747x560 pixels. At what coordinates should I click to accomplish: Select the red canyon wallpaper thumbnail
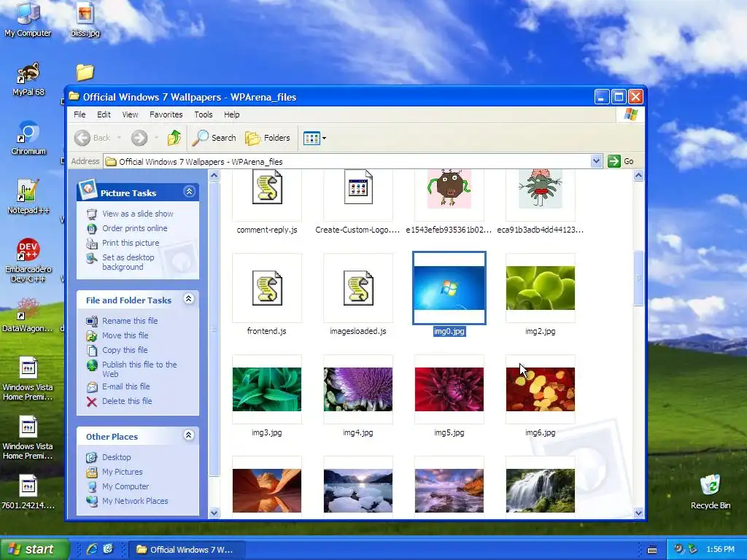[x=267, y=491]
